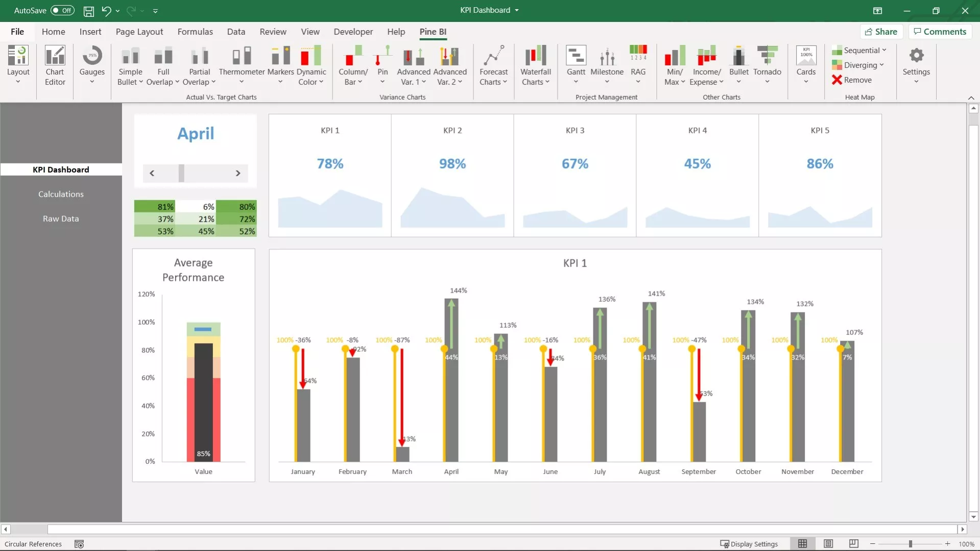Go to the Calculations sheet
This screenshot has width=980, height=551.
pyautogui.click(x=61, y=194)
